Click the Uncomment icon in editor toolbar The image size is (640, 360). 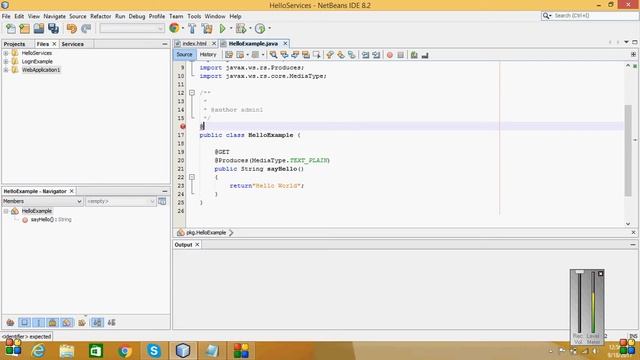click(x=425, y=55)
